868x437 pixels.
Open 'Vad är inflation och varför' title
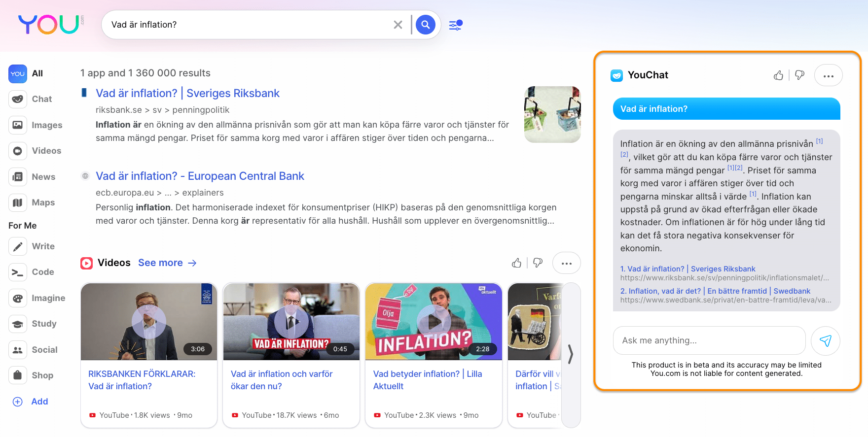[282, 380]
